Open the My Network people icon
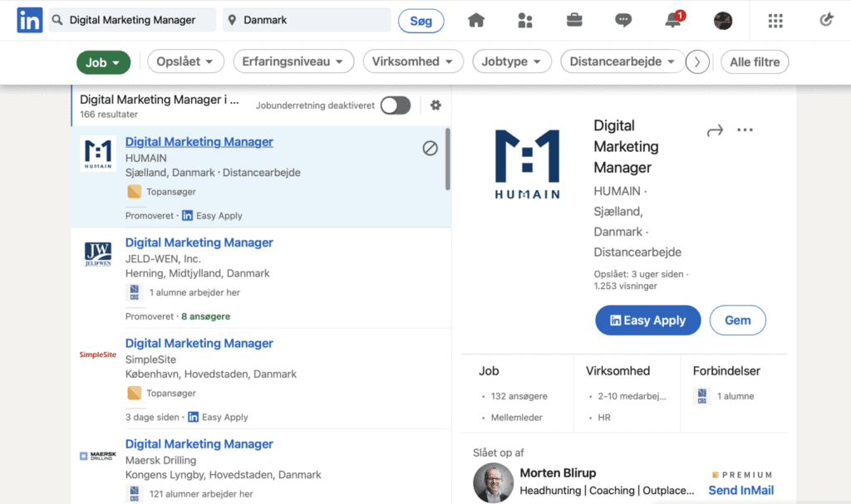This screenshot has width=851, height=504. 525,20
